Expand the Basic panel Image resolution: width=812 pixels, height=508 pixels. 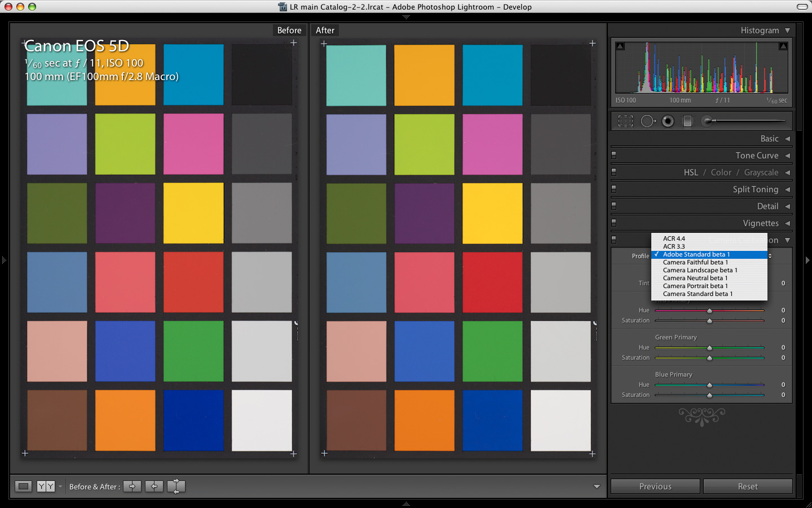click(x=788, y=139)
